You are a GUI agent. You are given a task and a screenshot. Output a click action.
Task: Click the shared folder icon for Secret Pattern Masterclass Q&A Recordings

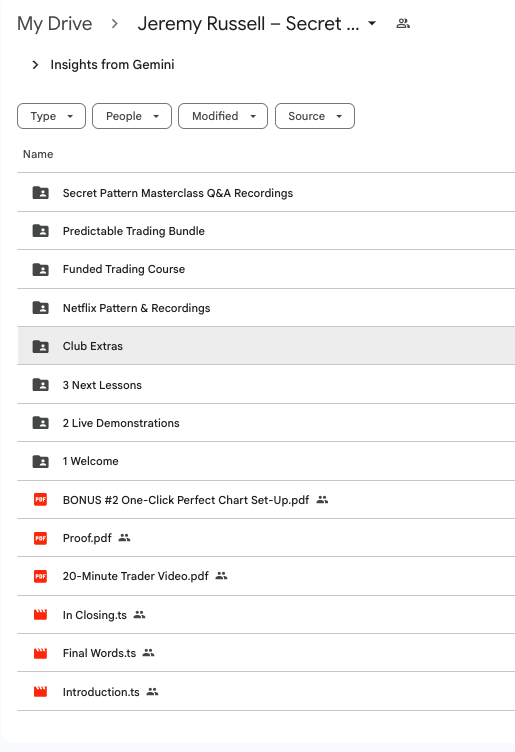point(40,193)
